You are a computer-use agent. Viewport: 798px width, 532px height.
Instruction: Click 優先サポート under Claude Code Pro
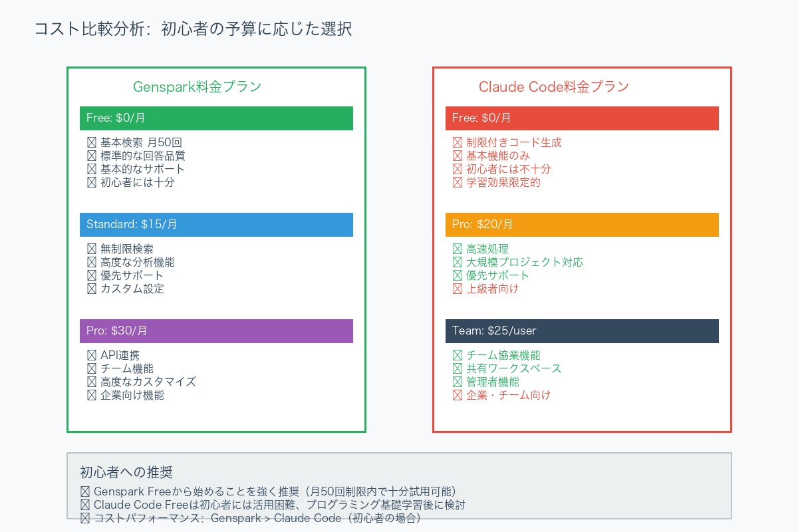coord(497,275)
